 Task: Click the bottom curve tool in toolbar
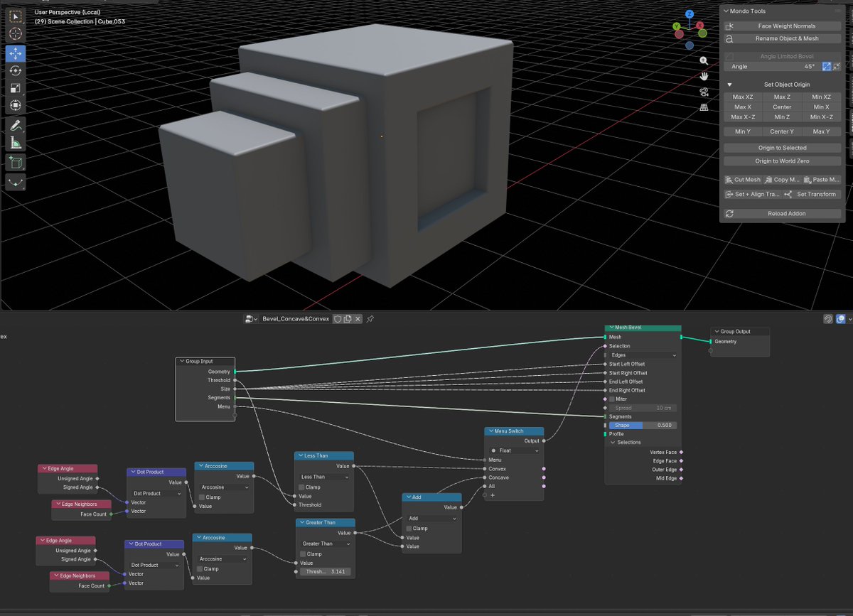pos(16,182)
